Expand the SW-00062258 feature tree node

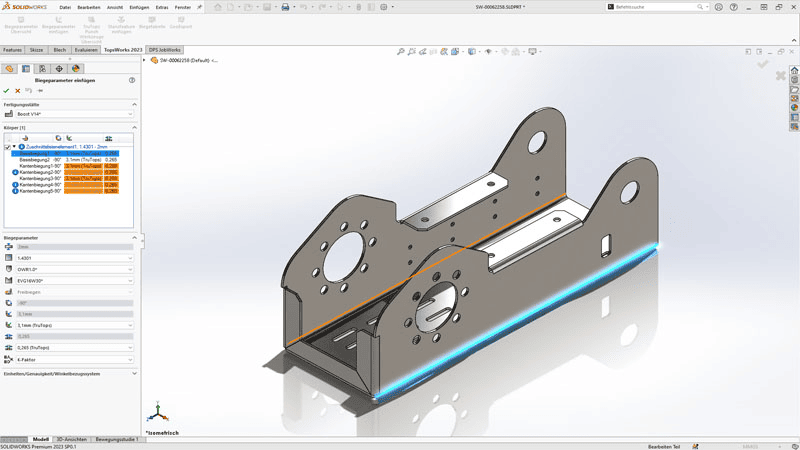click(146, 60)
